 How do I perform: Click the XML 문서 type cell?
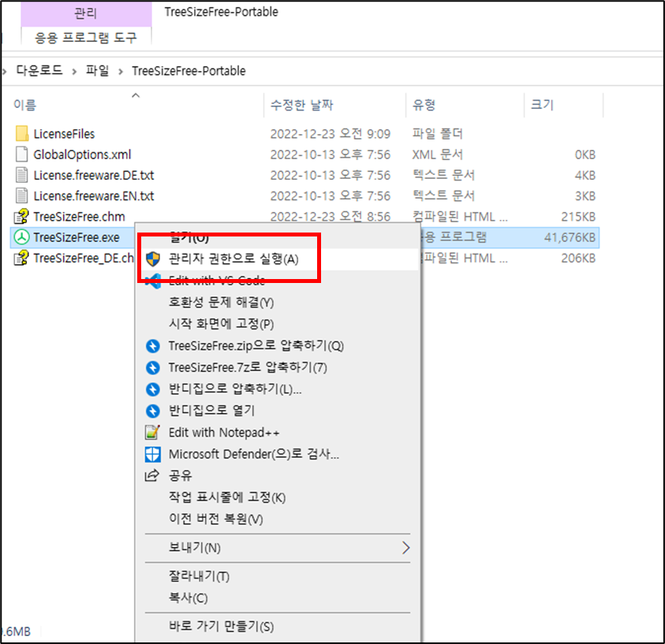click(x=438, y=154)
